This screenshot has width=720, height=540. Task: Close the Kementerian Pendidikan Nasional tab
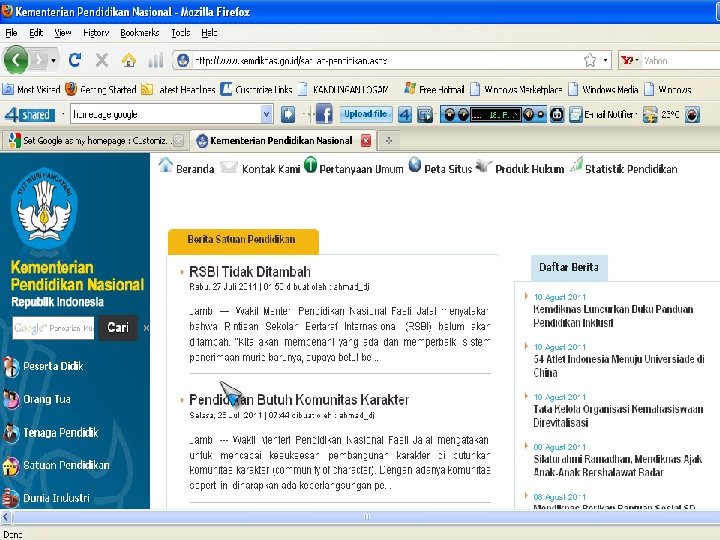pyautogui.click(x=366, y=141)
